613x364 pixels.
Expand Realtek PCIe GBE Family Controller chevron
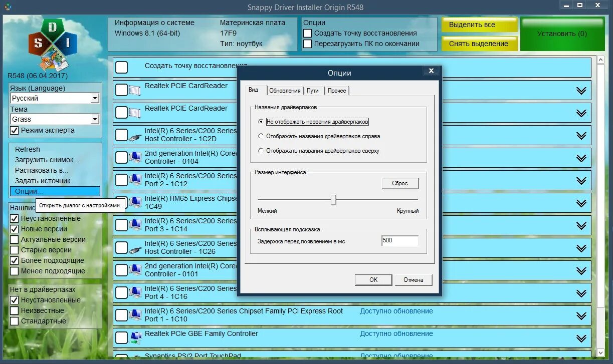[581, 338]
